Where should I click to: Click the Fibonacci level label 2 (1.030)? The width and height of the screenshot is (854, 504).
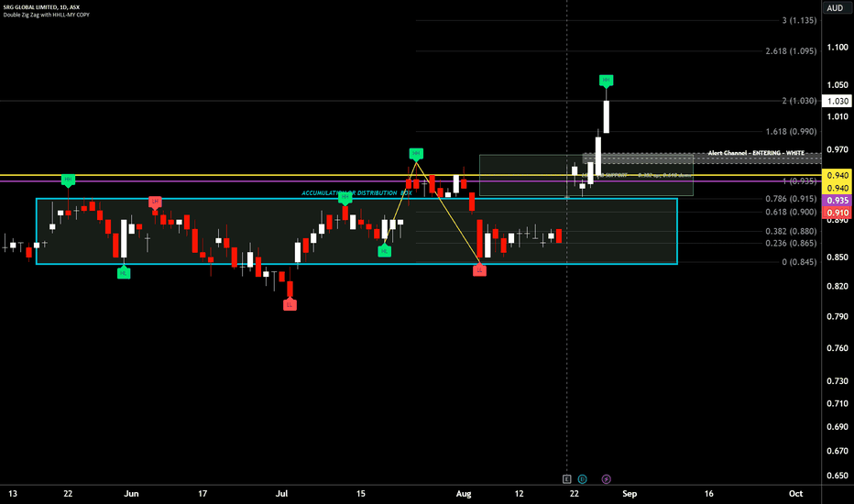[799, 101]
